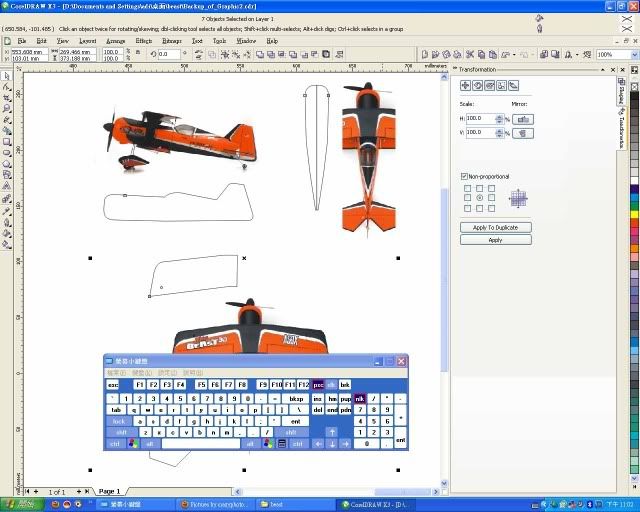The height and width of the screenshot is (512, 640).
Task: Select the top-right anchor point checkbox
Action: coord(491,188)
